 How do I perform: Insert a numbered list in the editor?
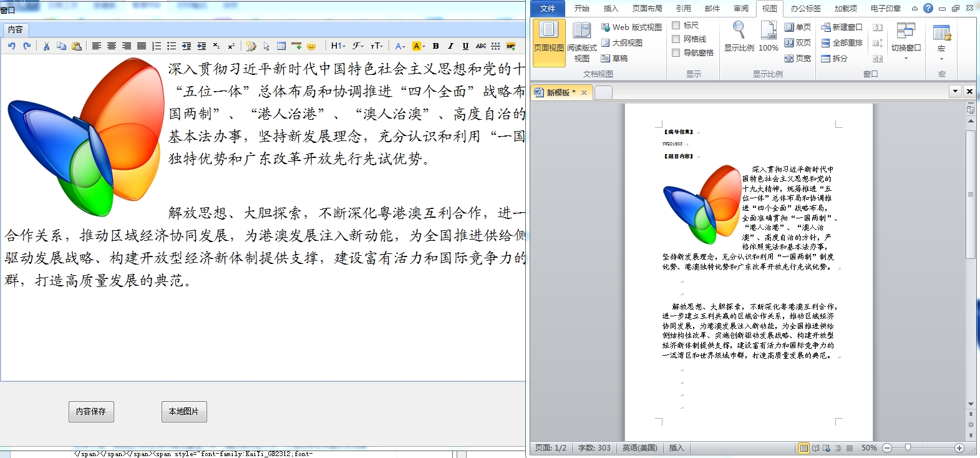pyautogui.click(x=157, y=46)
